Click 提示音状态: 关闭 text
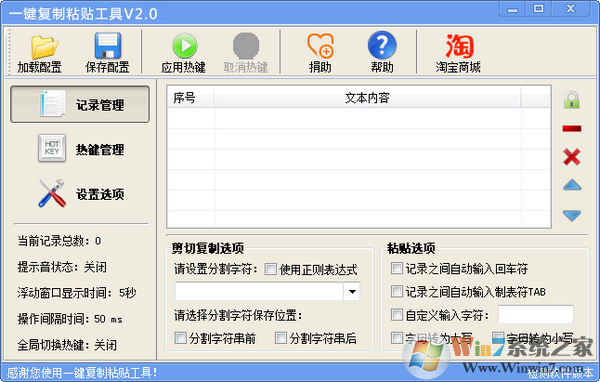Screen dimensions: 600x382 pos(62,267)
